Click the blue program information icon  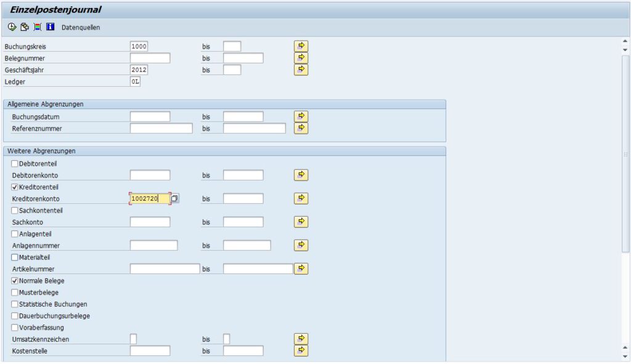pos(51,27)
